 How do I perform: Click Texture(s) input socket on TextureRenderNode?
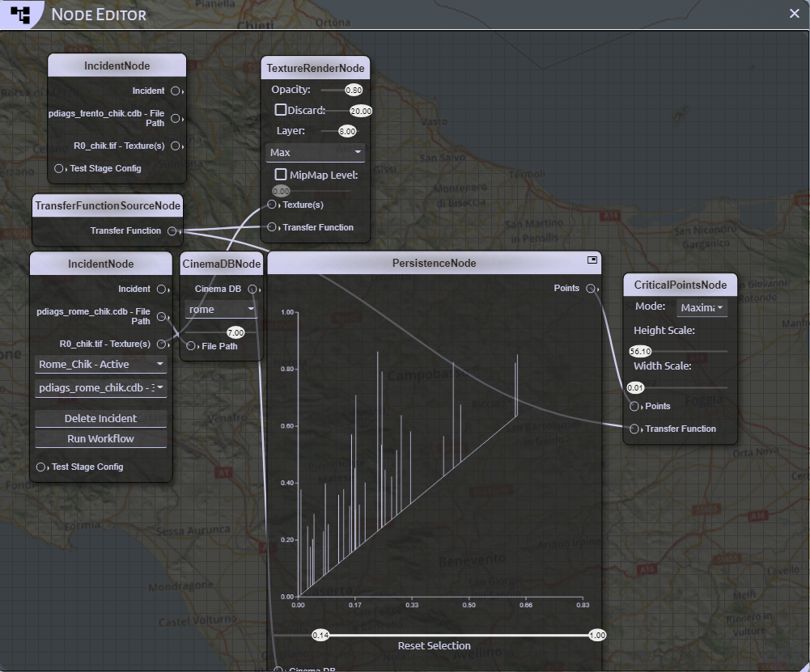coord(272,205)
